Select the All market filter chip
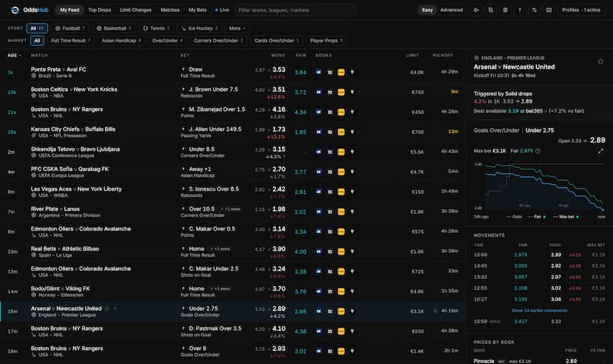 tap(37, 41)
